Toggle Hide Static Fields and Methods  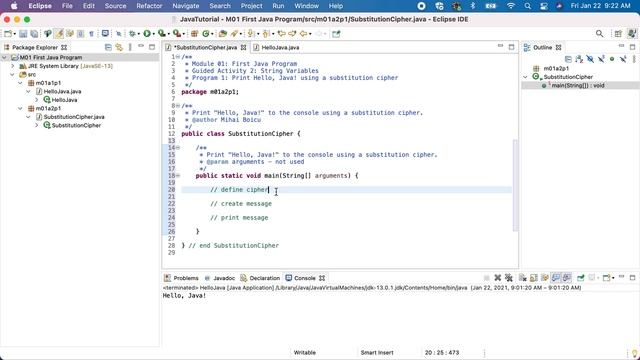[x=601, y=59]
